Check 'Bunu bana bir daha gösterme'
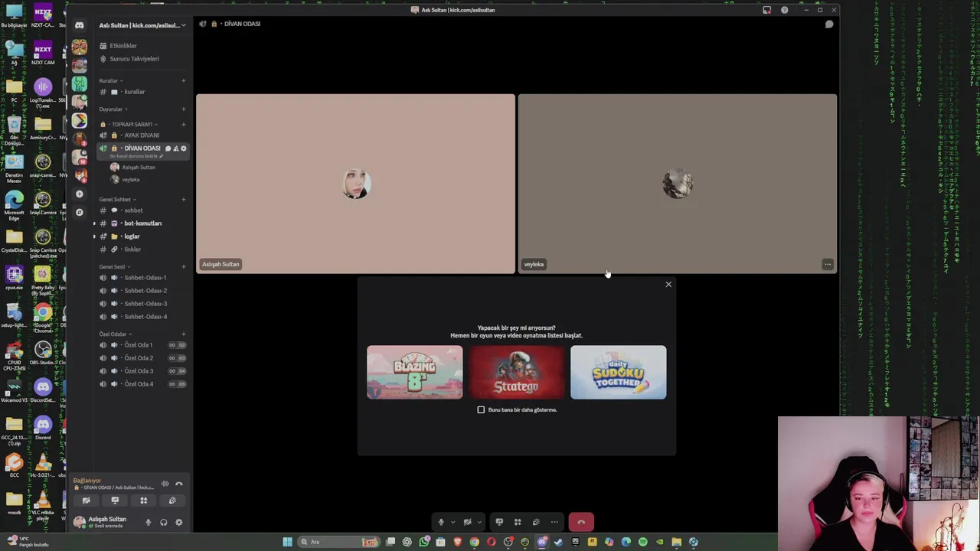 point(481,410)
